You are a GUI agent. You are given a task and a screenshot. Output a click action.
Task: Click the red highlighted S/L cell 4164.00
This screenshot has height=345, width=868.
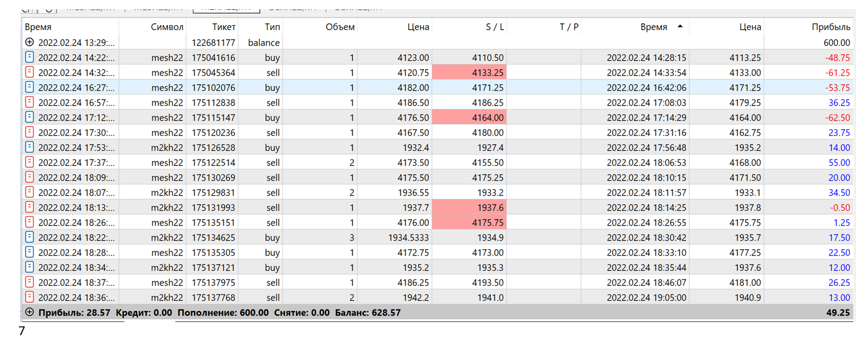(x=469, y=117)
